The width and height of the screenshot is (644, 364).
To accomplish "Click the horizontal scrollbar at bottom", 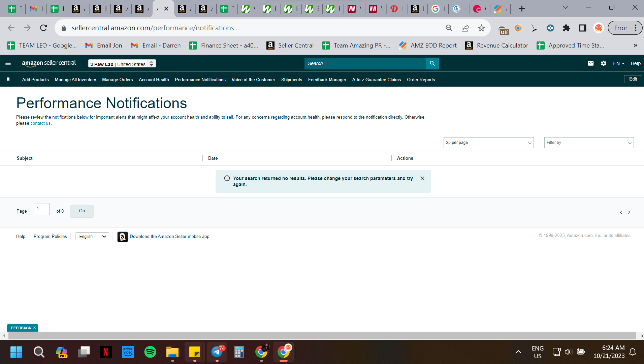I will point(322,336).
